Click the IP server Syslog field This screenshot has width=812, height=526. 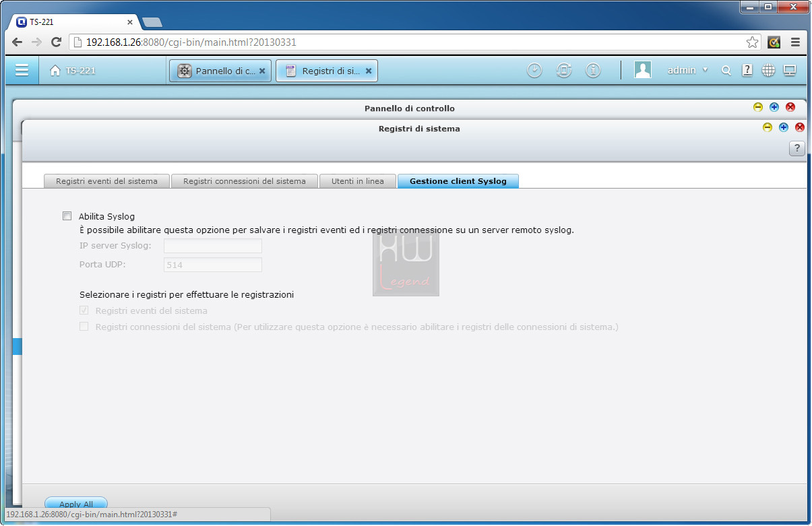click(x=213, y=246)
